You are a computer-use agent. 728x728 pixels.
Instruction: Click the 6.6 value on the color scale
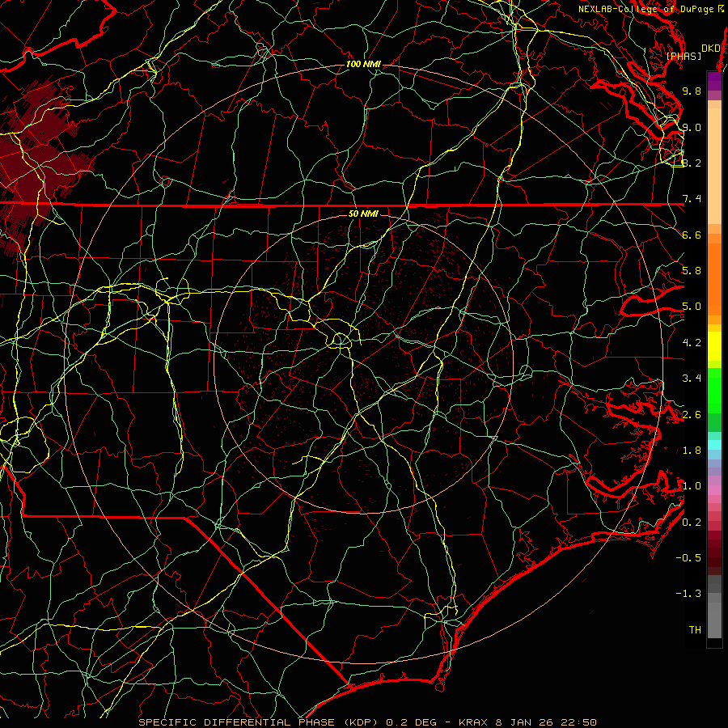[692, 235]
